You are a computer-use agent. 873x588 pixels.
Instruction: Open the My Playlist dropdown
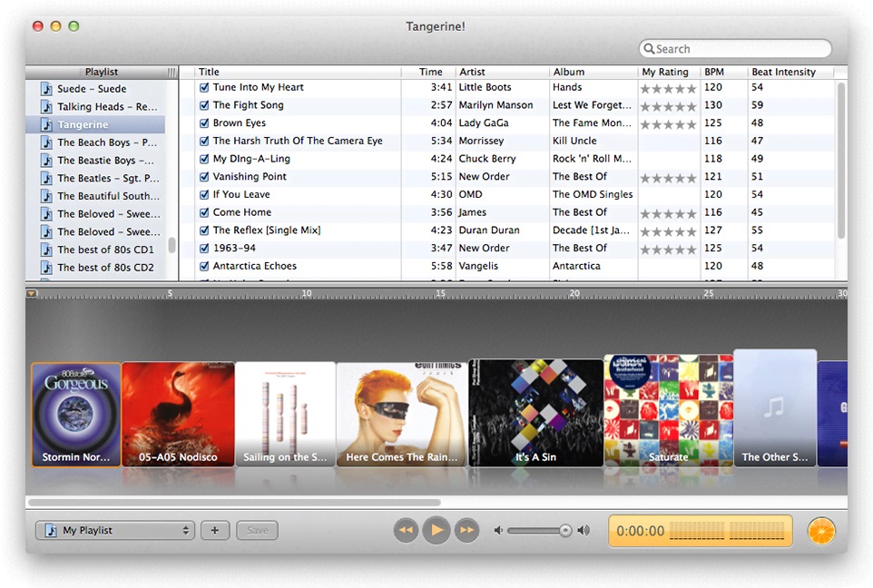pyautogui.click(x=115, y=530)
